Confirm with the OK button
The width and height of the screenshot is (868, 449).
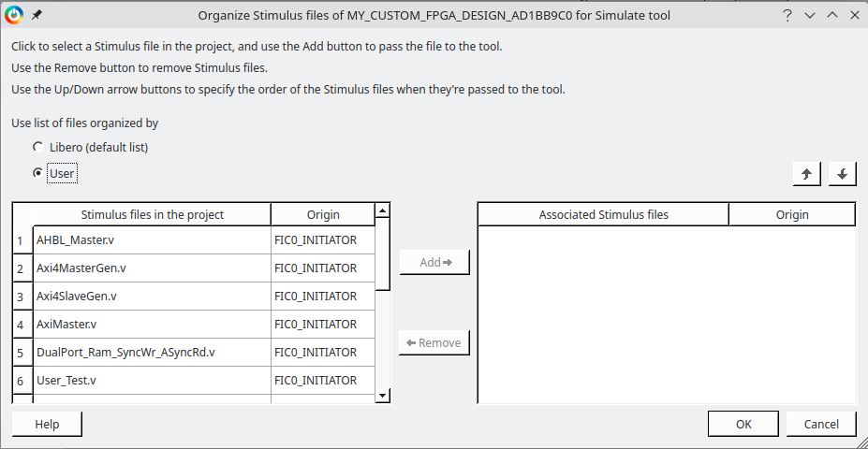743,424
